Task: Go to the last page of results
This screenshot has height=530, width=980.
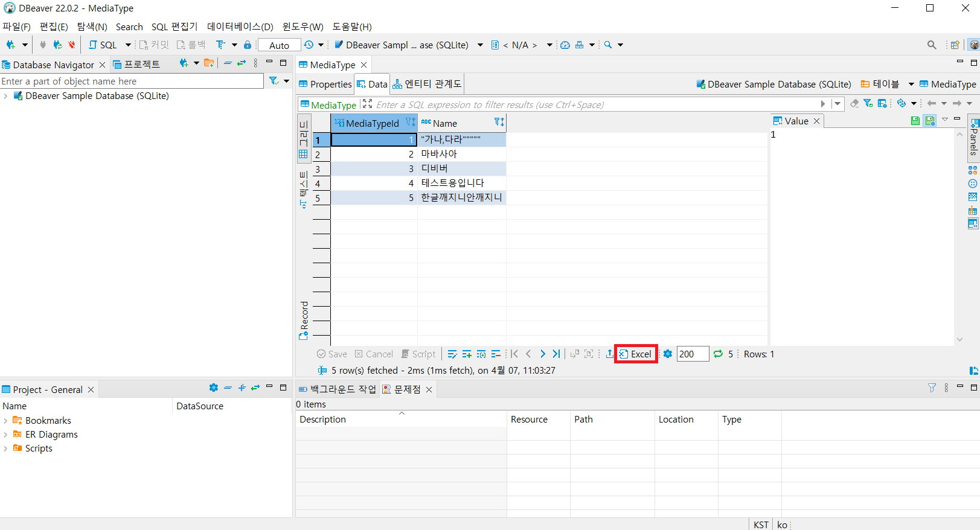Action: [556, 354]
